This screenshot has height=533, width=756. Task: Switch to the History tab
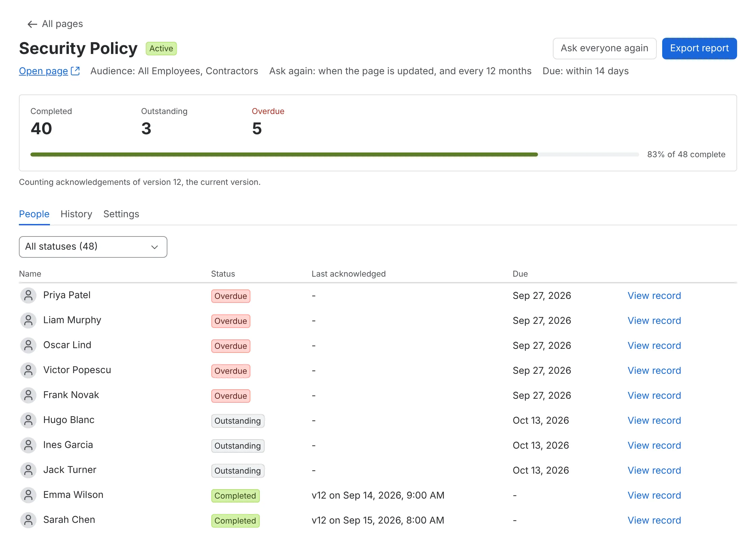(x=76, y=214)
